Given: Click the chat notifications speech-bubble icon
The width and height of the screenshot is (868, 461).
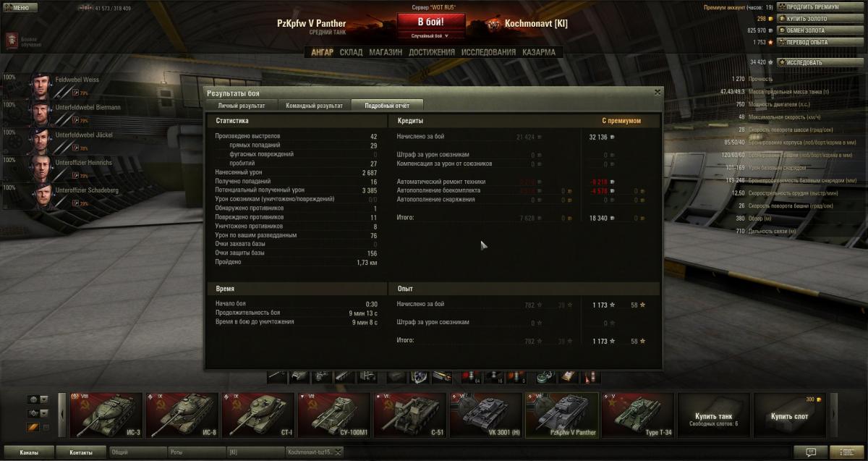Looking at the screenshot, I should tap(811, 452).
